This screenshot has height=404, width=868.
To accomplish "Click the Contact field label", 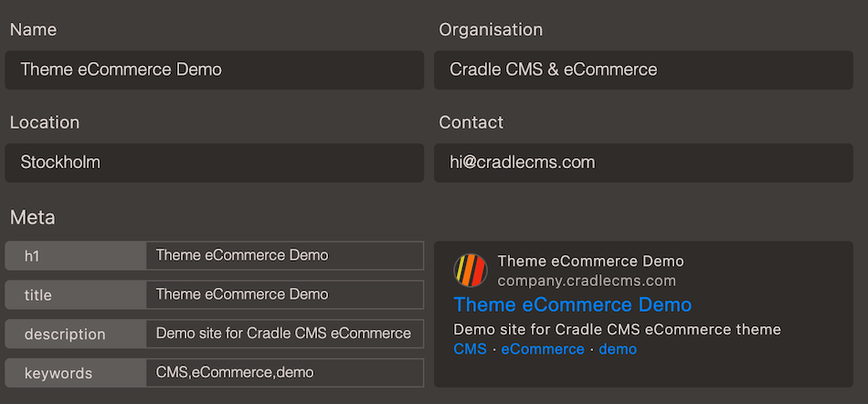I will (x=471, y=122).
